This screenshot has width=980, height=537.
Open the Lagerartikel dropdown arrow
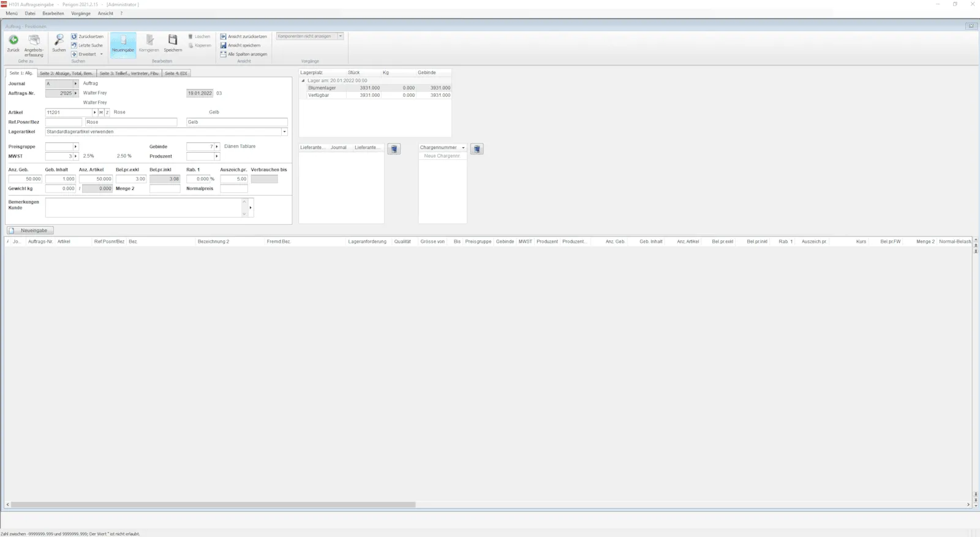coord(284,132)
